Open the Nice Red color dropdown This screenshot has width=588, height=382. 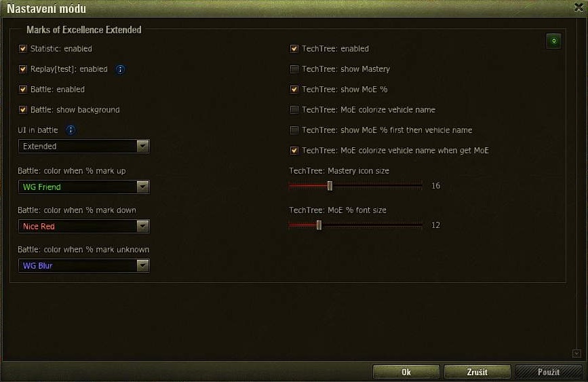84,226
